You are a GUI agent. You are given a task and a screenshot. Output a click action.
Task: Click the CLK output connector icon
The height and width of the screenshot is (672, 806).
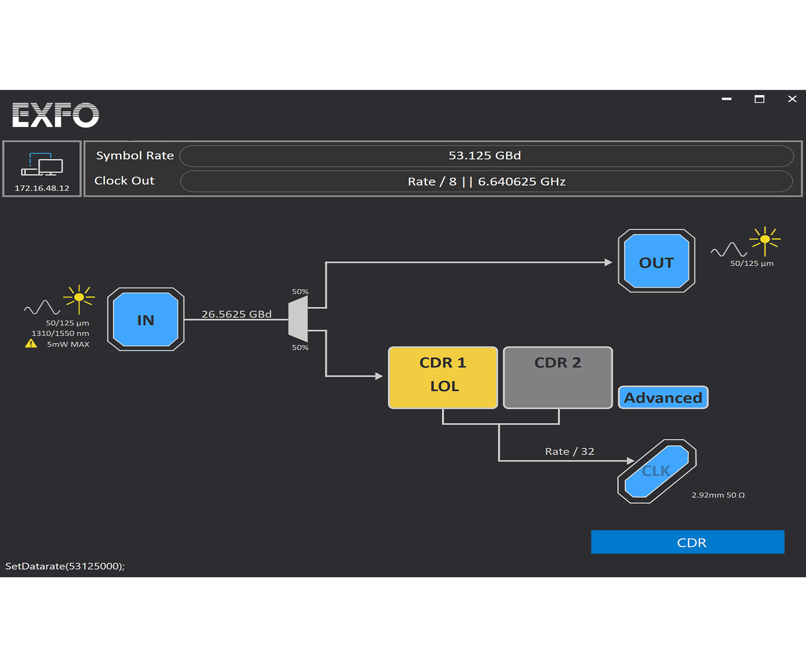pyautogui.click(x=656, y=471)
